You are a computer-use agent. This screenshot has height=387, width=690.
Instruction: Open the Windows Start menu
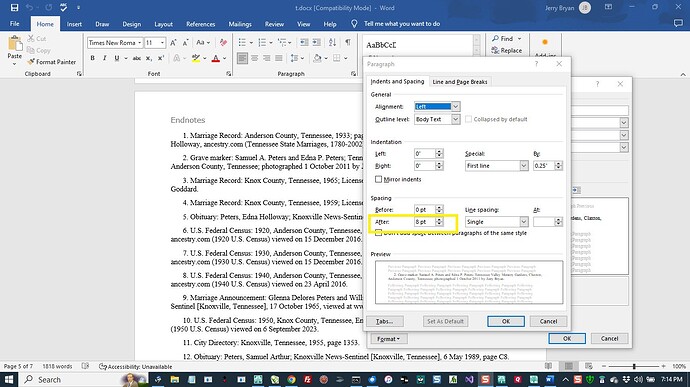(8, 380)
